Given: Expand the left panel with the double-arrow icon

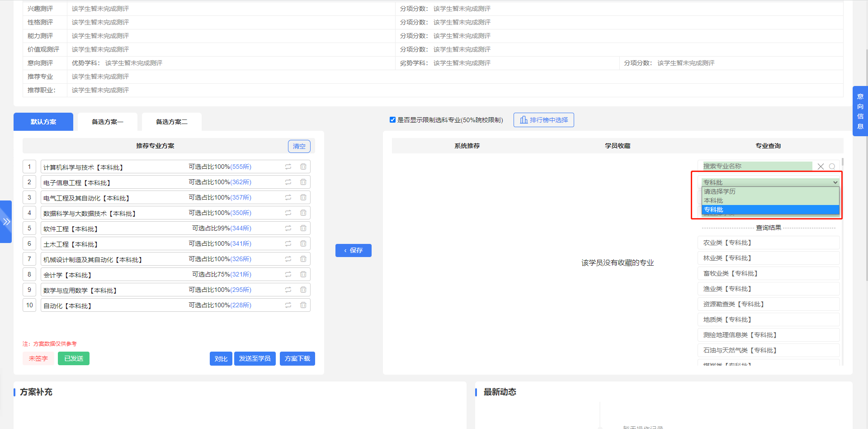Looking at the screenshot, I should tap(6, 221).
